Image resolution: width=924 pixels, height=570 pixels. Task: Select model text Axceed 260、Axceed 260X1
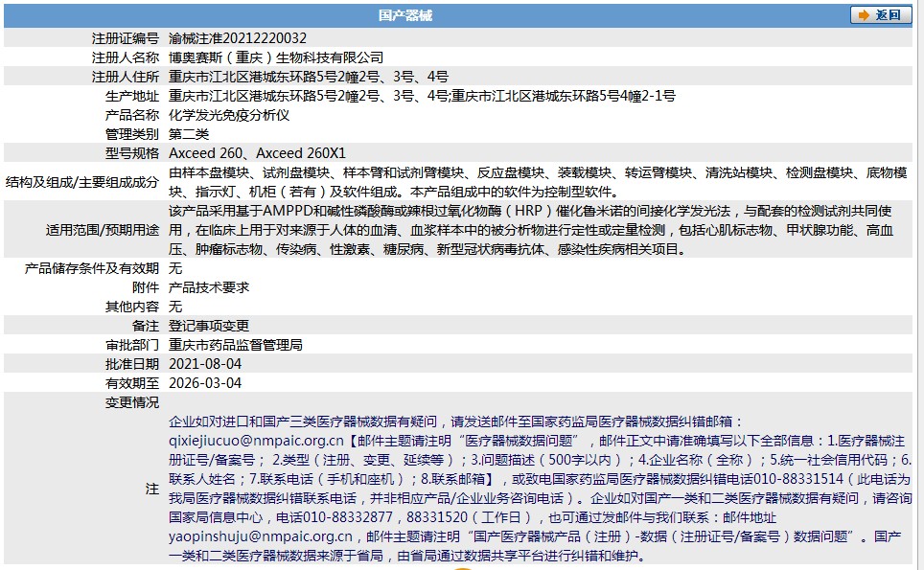pos(257,153)
